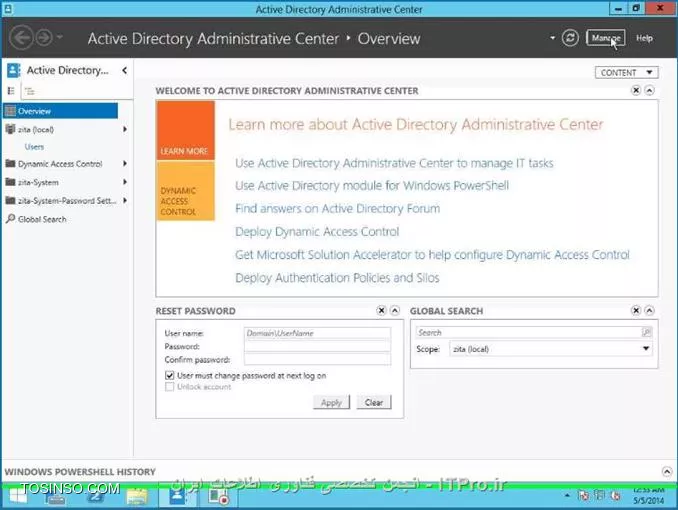Click the Windows Start button
The height and width of the screenshot is (510, 678).
tap(18, 495)
